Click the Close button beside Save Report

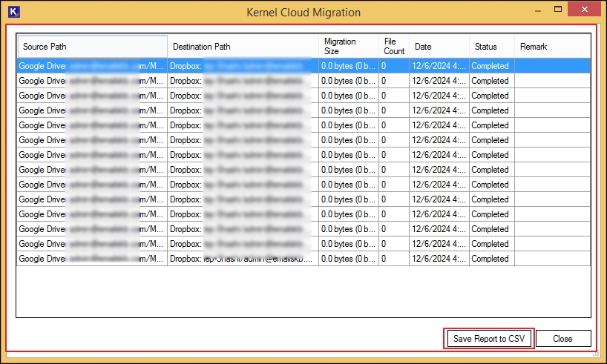(563, 339)
